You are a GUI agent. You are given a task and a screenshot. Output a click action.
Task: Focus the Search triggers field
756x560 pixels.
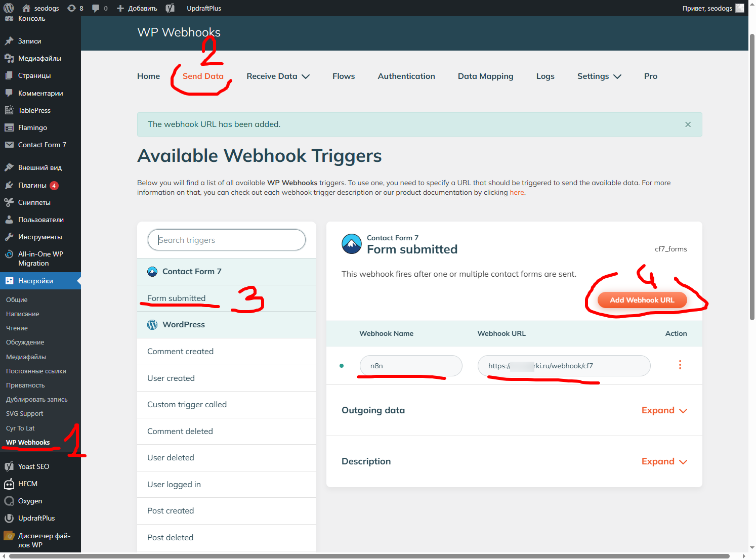tap(227, 240)
